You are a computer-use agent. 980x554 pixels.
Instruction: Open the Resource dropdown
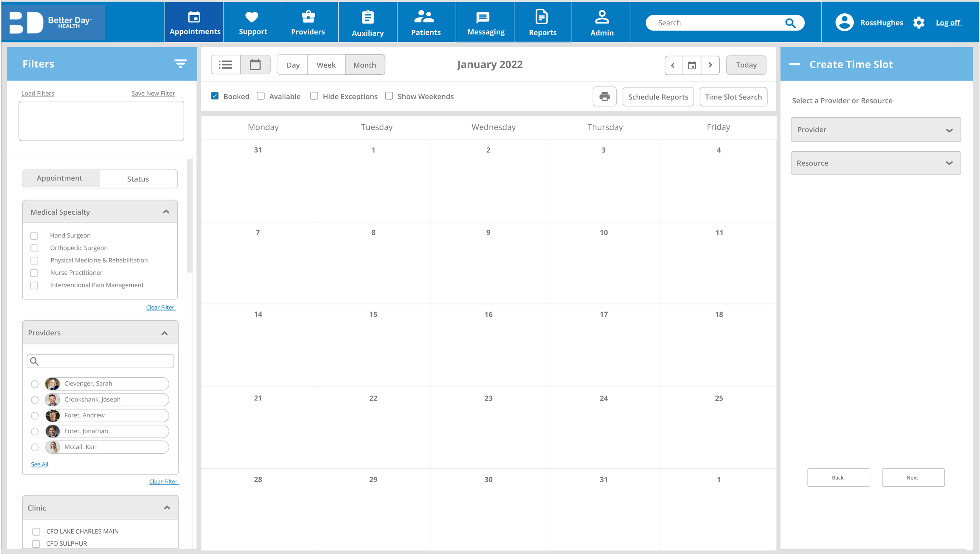875,163
